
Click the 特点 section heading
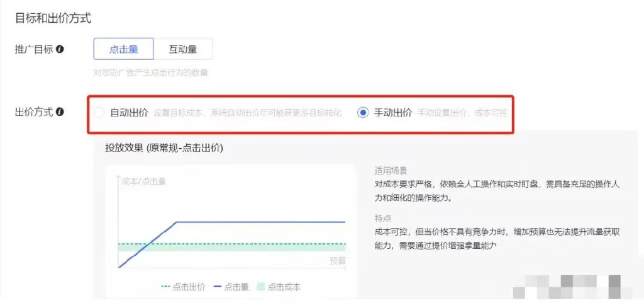point(382,217)
